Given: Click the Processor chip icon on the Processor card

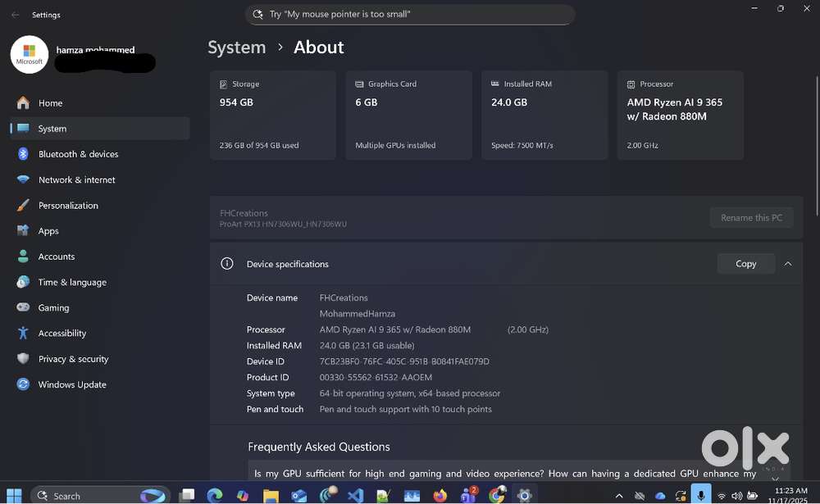Looking at the screenshot, I should point(630,84).
